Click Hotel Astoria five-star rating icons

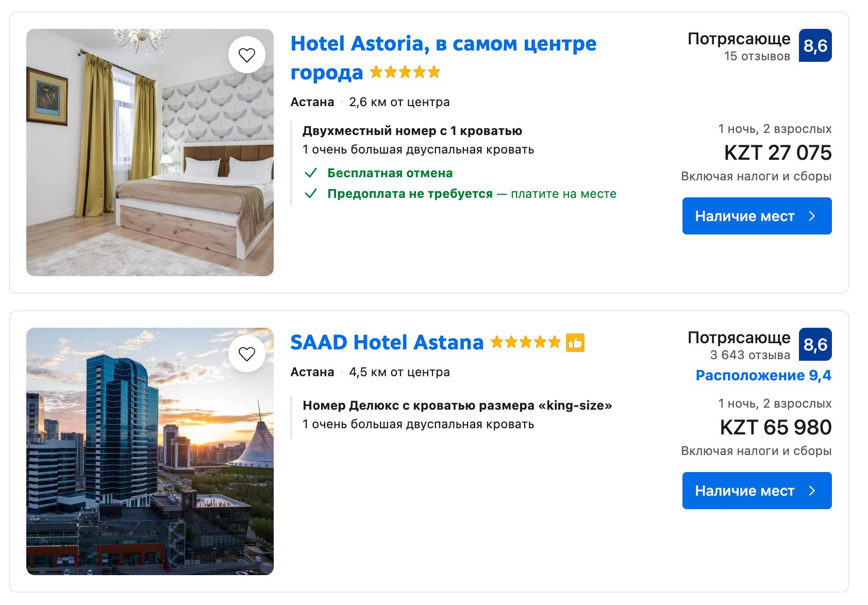[x=405, y=72]
